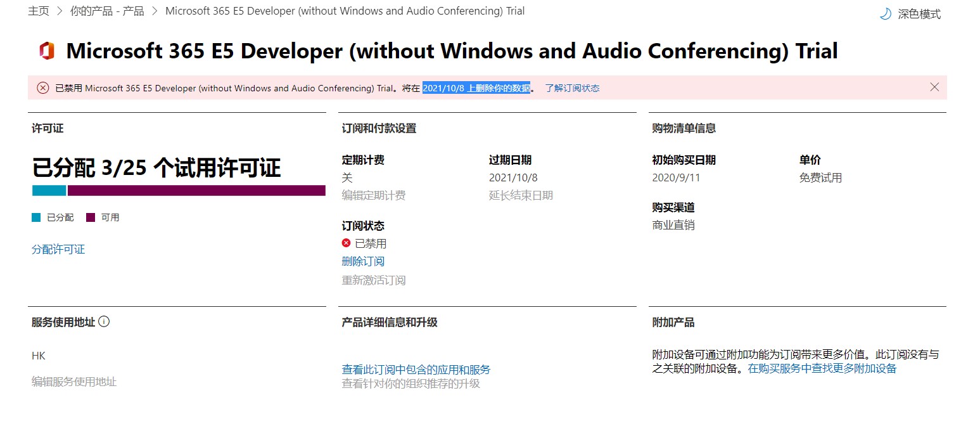Image resolution: width=980 pixels, height=426 pixels.
Task: Click the main page title Microsoft 365 E5 Developer Trial
Action: [x=452, y=51]
